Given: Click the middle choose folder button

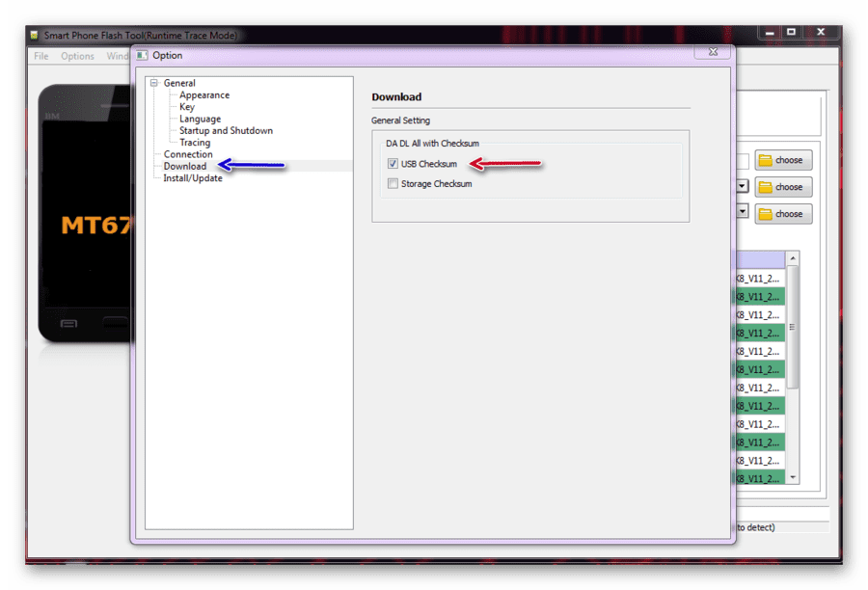Looking at the screenshot, I should click(783, 187).
